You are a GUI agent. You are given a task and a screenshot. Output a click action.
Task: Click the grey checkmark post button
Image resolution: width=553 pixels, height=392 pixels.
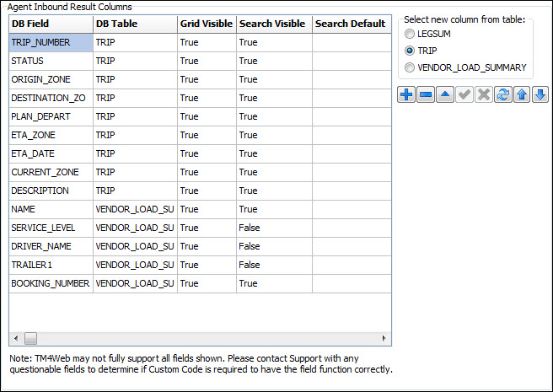click(x=464, y=94)
